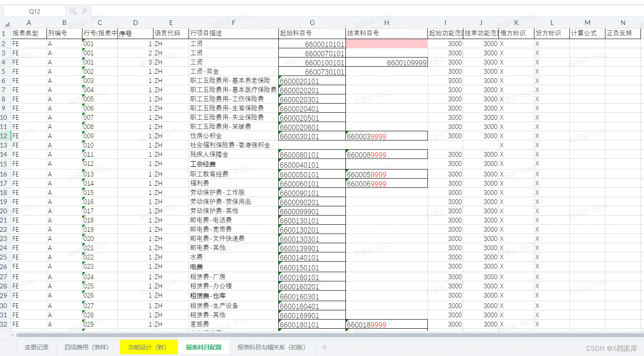Click cell 6600039999 in end account column
This screenshot has width=644, height=356.
(x=387, y=136)
